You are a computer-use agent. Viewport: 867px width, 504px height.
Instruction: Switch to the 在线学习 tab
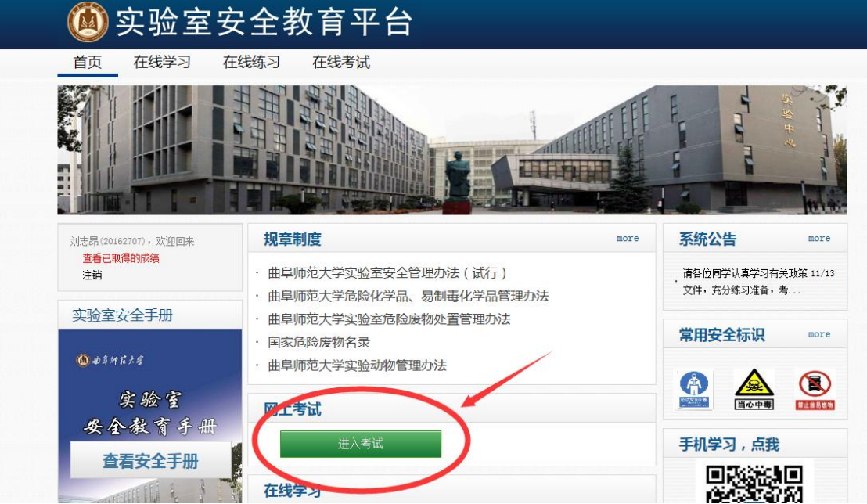[x=162, y=63]
